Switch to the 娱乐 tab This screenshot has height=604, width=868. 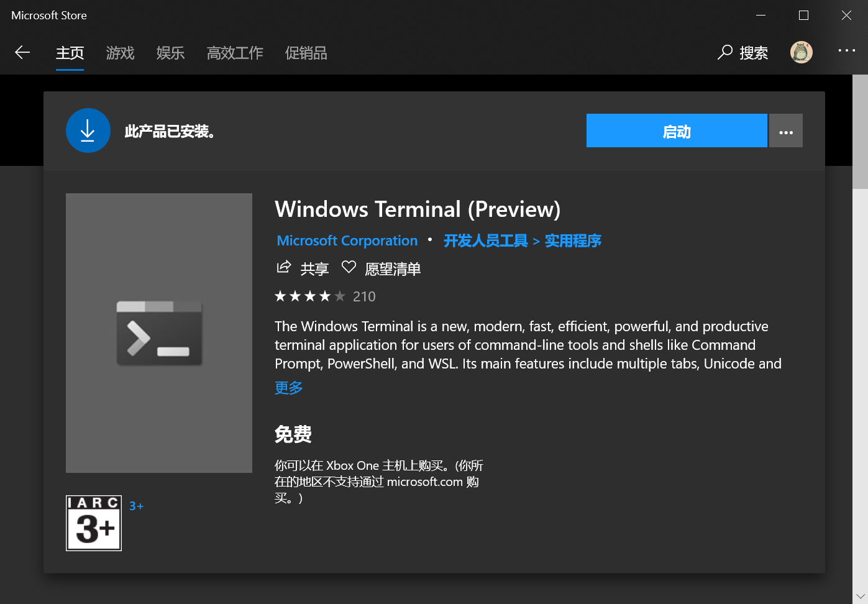pyautogui.click(x=170, y=53)
